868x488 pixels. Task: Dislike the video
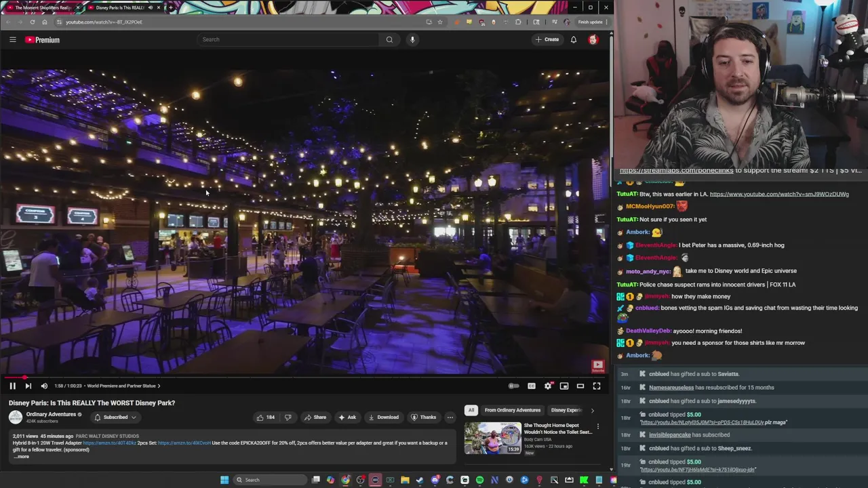click(288, 417)
